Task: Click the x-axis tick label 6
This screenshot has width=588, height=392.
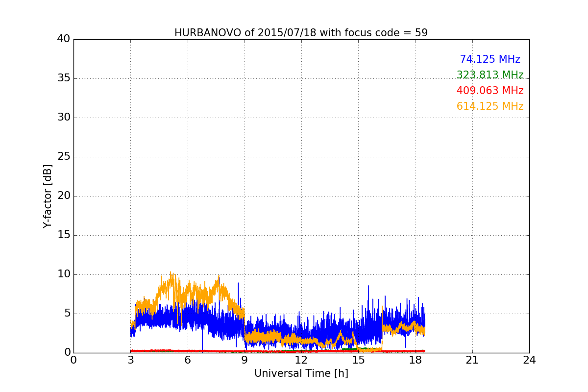Action: click(187, 360)
